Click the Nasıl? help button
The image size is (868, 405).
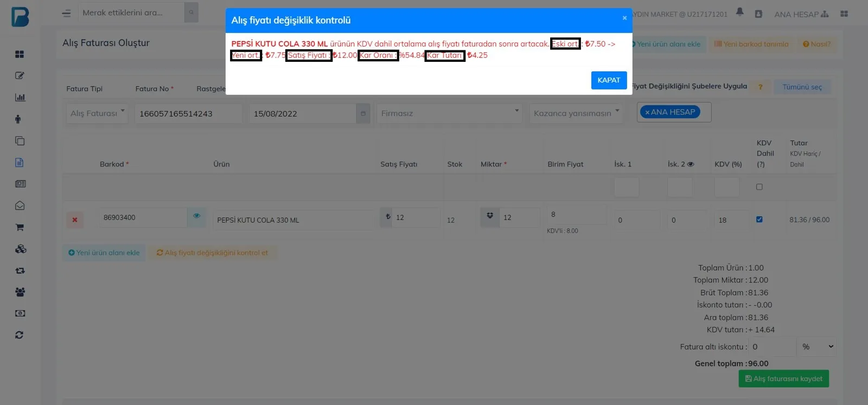pos(816,44)
